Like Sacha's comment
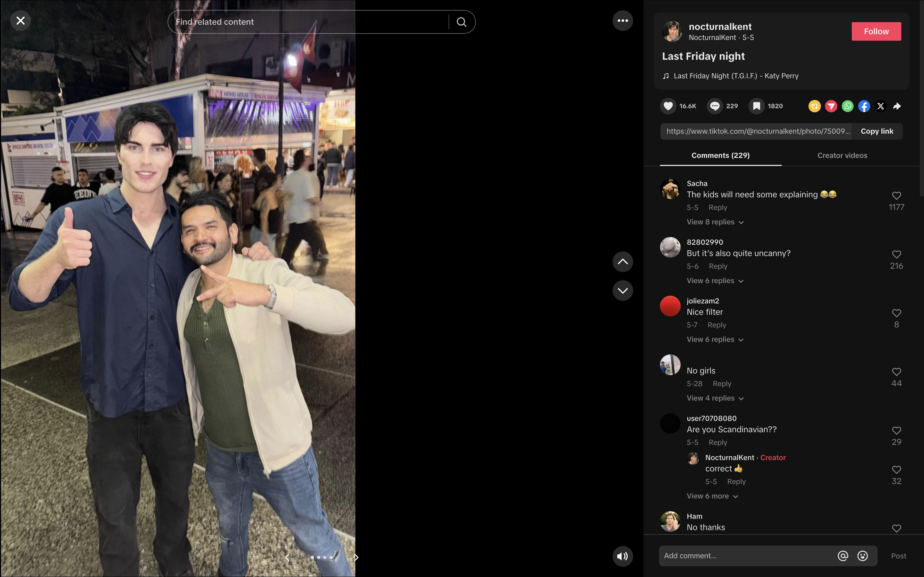This screenshot has height=577, width=924. pos(896,196)
